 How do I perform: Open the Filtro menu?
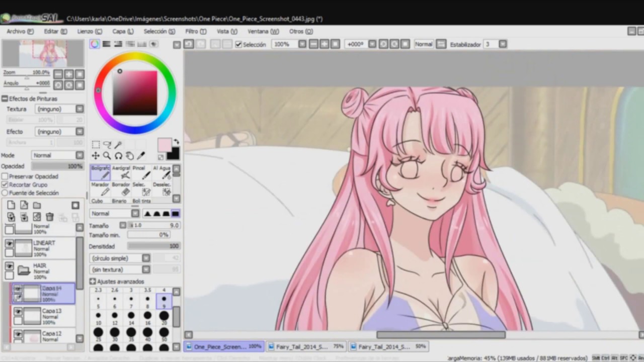(196, 31)
